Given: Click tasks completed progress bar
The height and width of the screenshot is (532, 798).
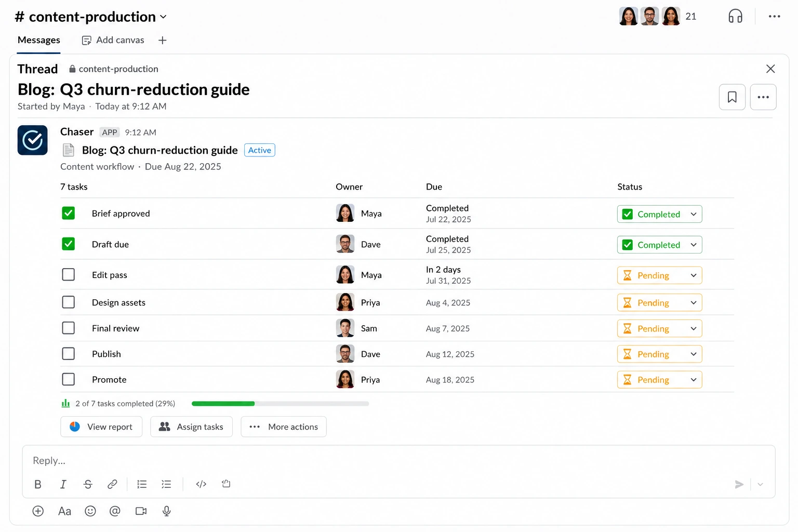Looking at the screenshot, I should (x=280, y=404).
